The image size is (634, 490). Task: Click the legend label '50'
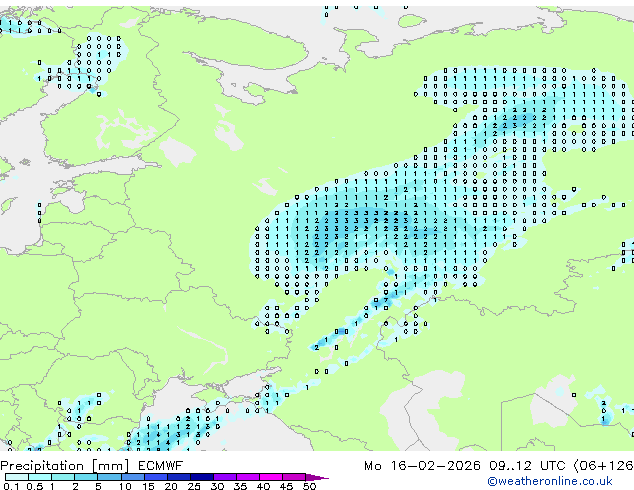point(309,486)
